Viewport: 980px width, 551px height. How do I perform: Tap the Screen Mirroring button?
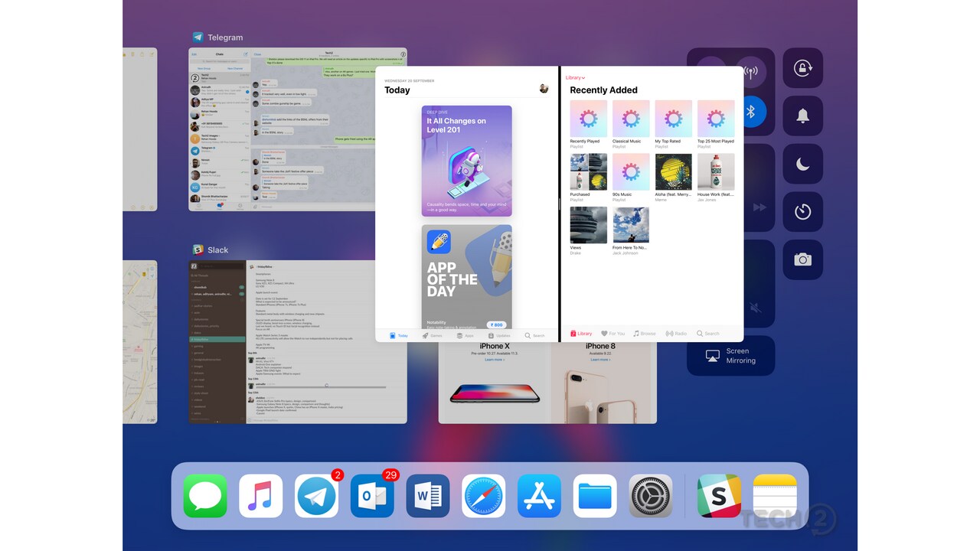coord(730,356)
